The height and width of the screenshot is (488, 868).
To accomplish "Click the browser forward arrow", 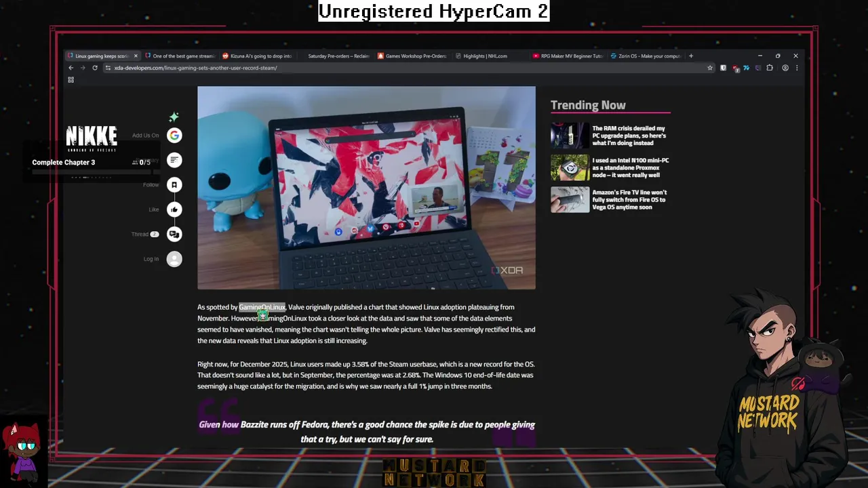I will 83,68.
